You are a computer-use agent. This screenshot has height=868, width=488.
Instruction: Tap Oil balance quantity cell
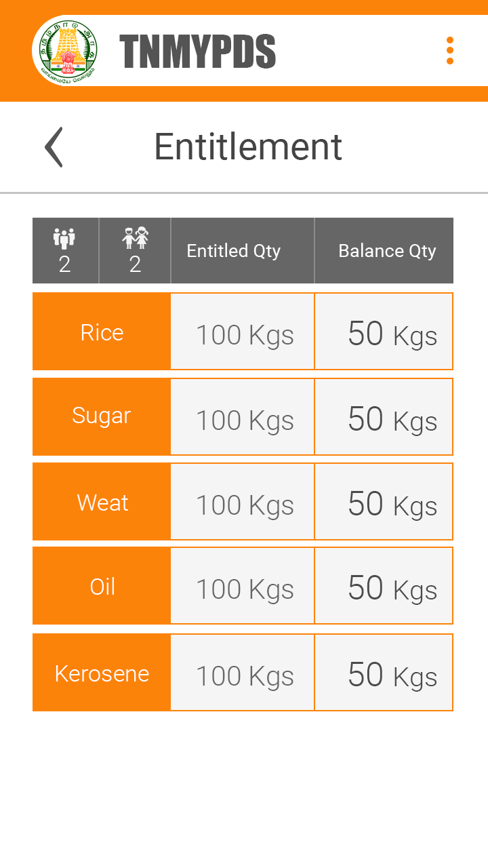click(392, 589)
